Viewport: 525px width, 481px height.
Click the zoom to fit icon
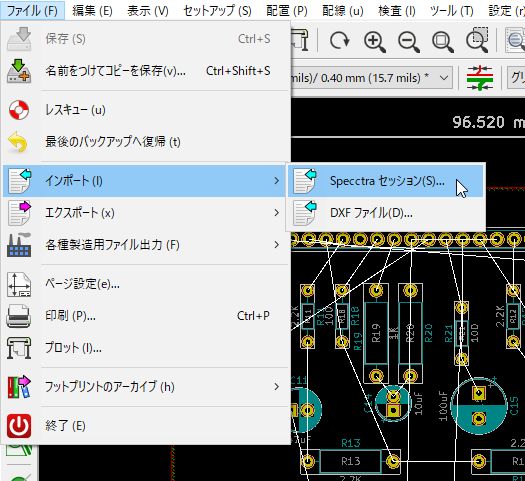pos(443,42)
